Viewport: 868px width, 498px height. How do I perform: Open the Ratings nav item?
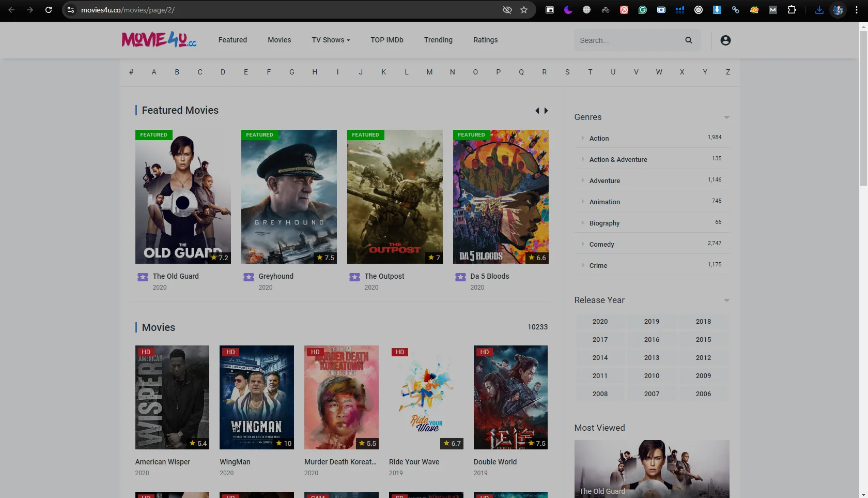[x=486, y=40]
